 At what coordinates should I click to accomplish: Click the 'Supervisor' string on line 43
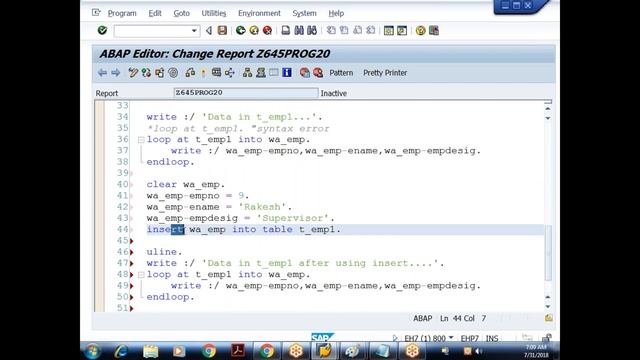pyautogui.click(x=293, y=218)
